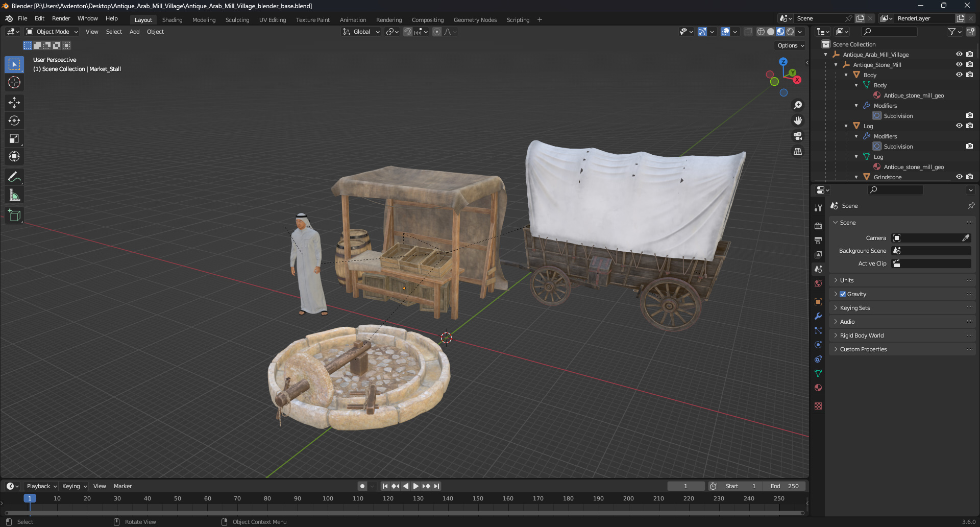980x527 pixels.
Task: Open the Object Data properties tab
Action: point(818,373)
